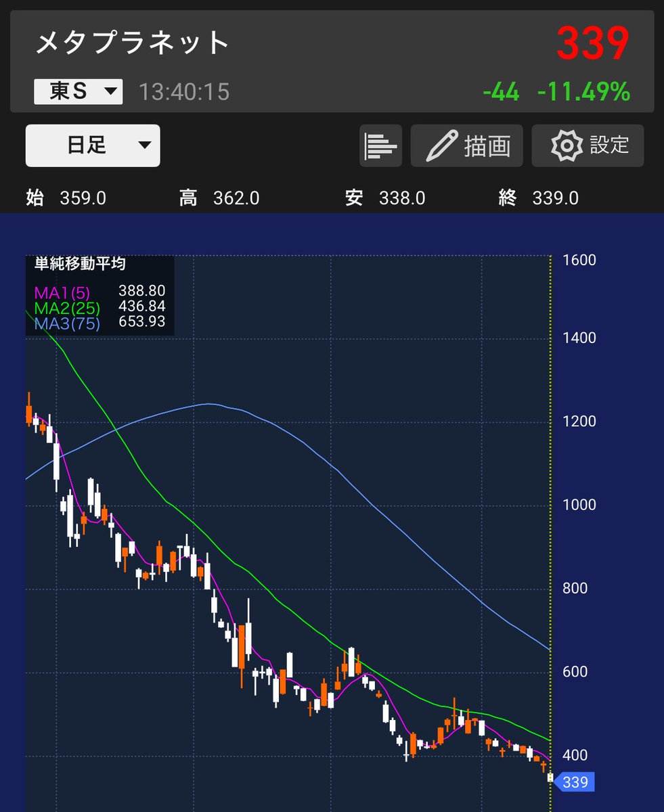
Task: Click the 1600 price axis label
Action: tap(579, 261)
